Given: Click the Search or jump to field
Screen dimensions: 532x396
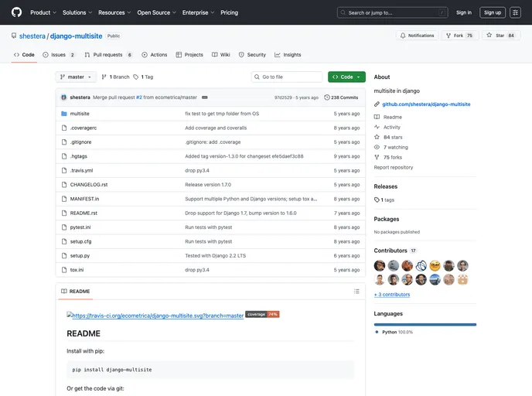Looking at the screenshot, I should 392,12.
